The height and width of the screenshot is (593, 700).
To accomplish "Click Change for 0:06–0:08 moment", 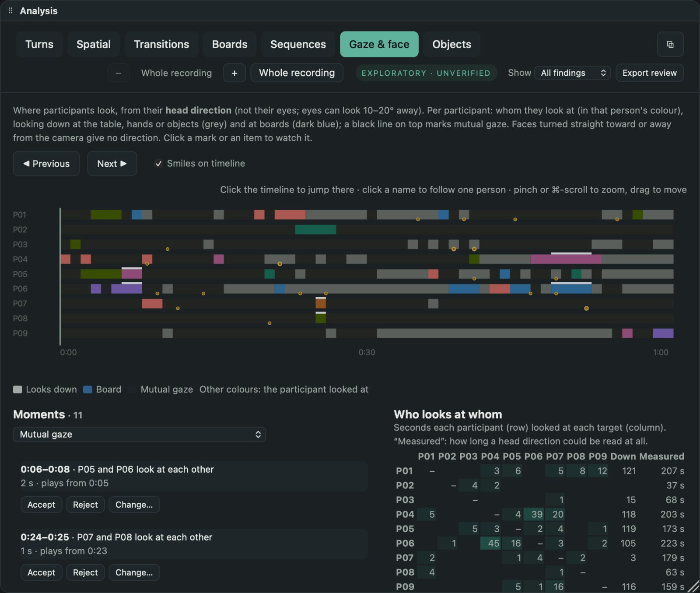I will [134, 505].
